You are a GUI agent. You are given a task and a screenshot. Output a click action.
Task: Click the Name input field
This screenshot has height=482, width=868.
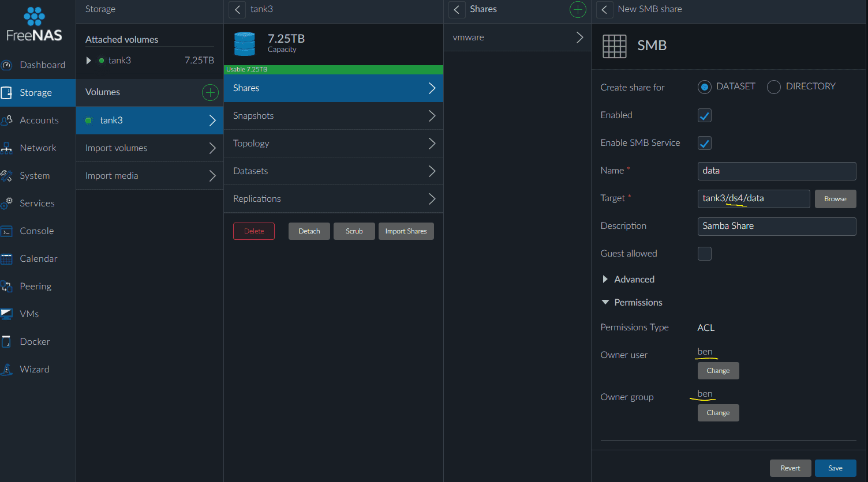[x=777, y=171]
